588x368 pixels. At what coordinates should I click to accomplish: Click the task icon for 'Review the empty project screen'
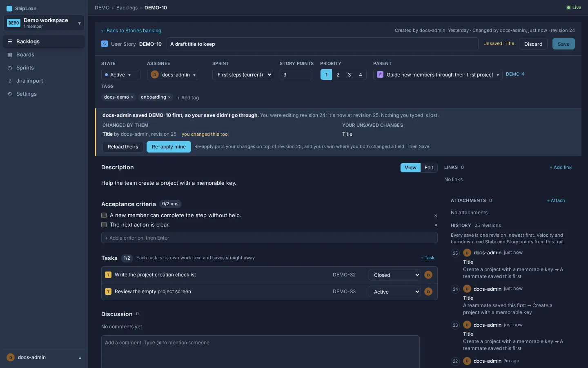[108, 292]
